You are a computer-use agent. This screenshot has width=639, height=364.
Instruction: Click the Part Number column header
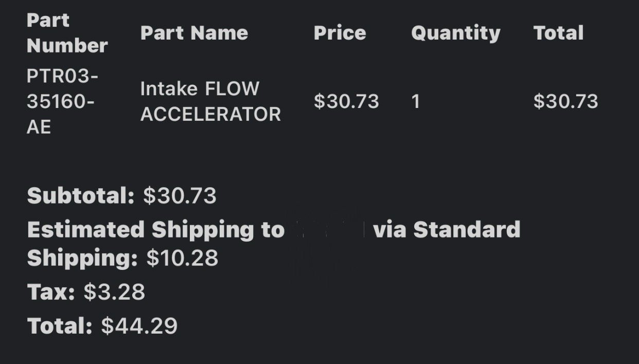pyautogui.click(x=67, y=33)
